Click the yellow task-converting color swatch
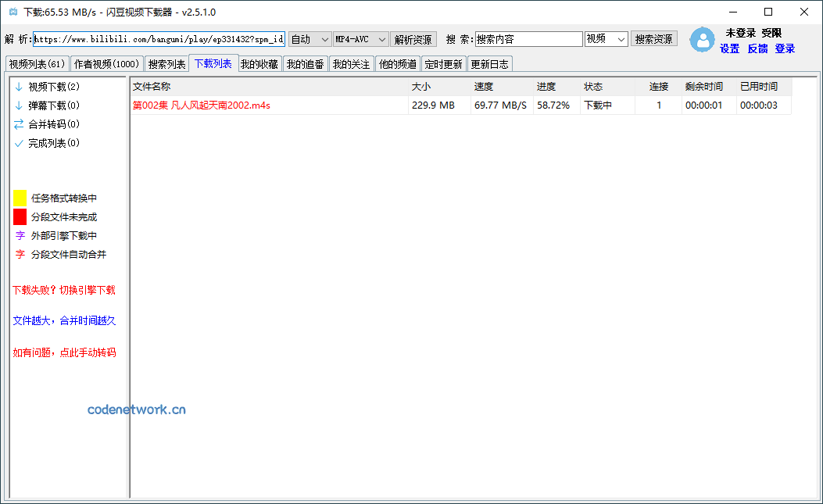The image size is (823, 504). (20, 198)
